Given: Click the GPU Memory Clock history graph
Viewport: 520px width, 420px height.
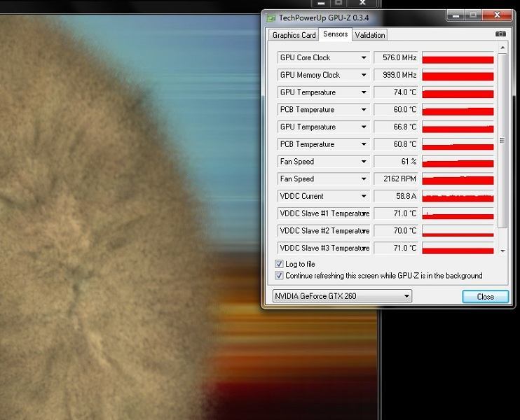Looking at the screenshot, I should click(x=458, y=75).
